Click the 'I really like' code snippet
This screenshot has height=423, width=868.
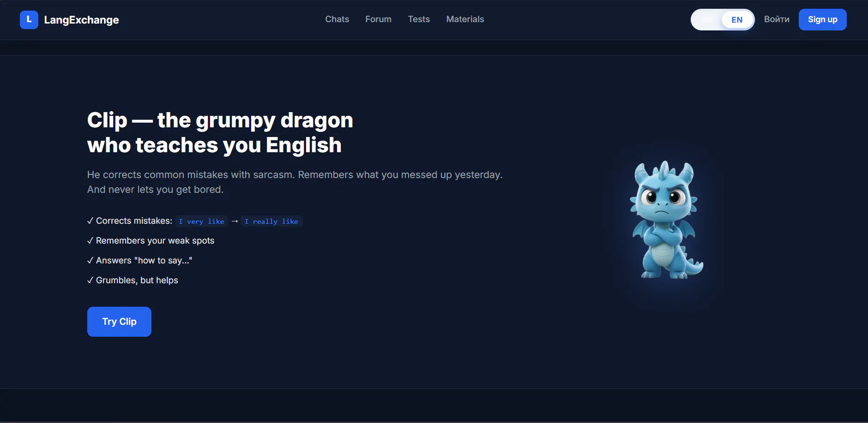click(x=271, y=221)
